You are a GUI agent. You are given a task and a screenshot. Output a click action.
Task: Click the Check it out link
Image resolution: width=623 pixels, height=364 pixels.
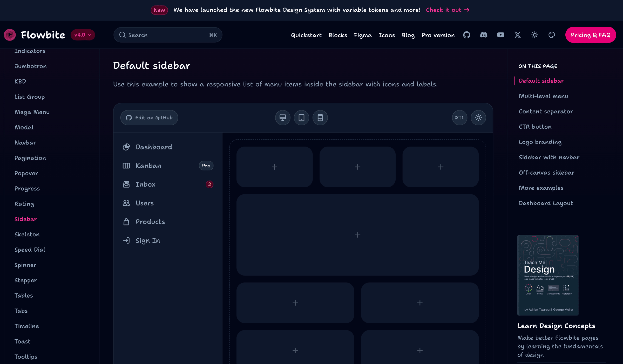448,10
